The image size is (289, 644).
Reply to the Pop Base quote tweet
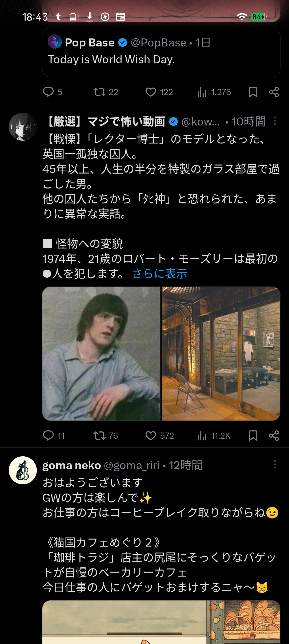(49, 92)
